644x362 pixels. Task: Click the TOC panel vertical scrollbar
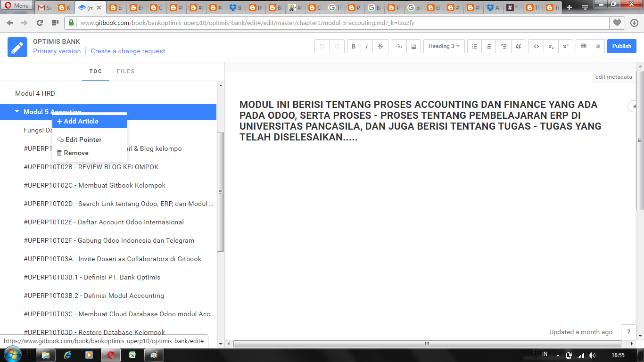coord(220,192)
